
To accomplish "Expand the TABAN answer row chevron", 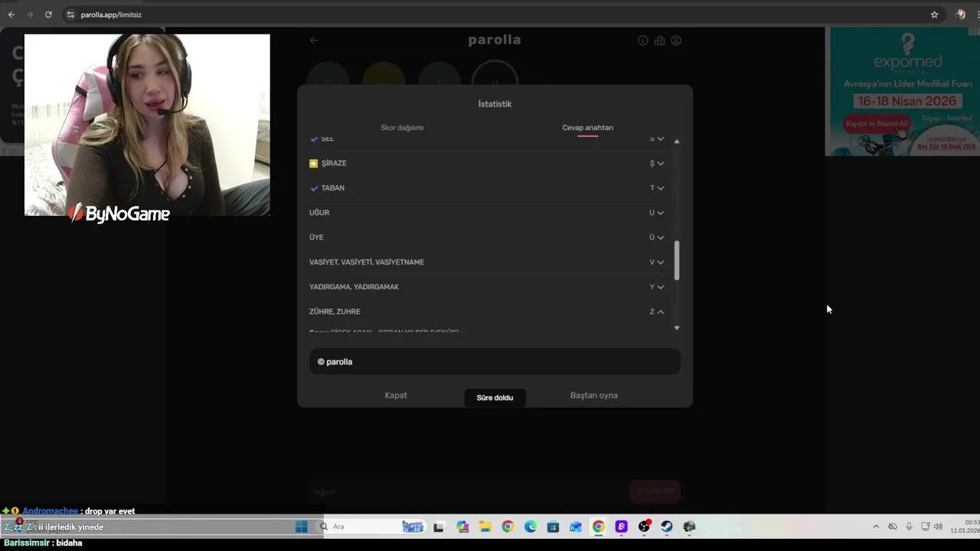I will pyautogui.click(x=660, y=188).
